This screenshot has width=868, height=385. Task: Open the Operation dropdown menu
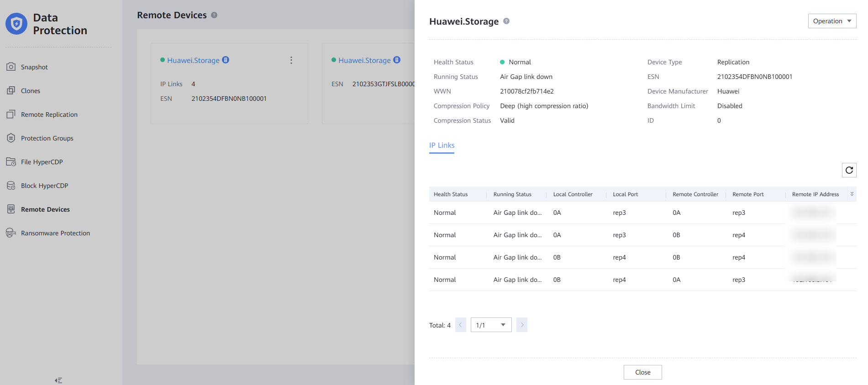coord(831,21)
